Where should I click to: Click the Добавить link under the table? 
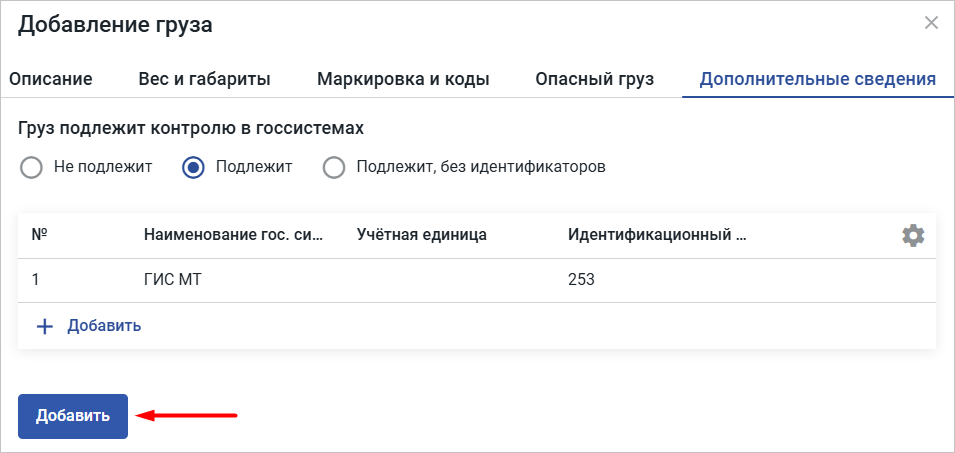[104, 326]
